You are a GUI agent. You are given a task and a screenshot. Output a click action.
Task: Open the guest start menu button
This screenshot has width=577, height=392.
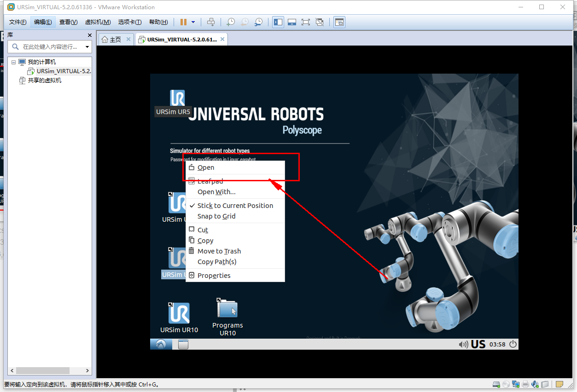[161, 344]
